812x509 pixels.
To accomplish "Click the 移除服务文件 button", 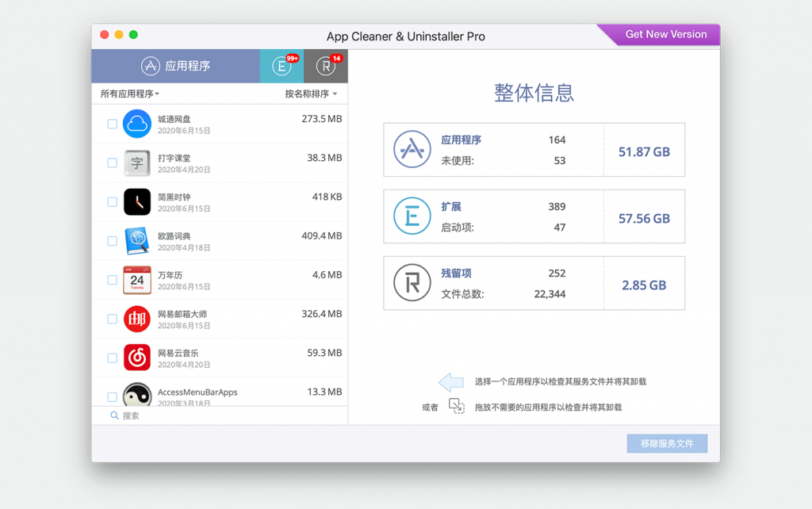I will (x=667, y=443).
